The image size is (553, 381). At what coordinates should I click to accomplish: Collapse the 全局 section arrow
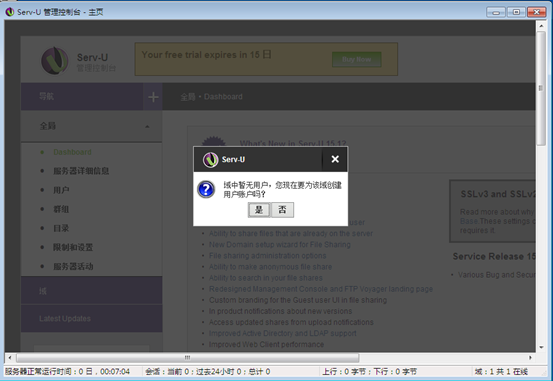tap(147, 126)
